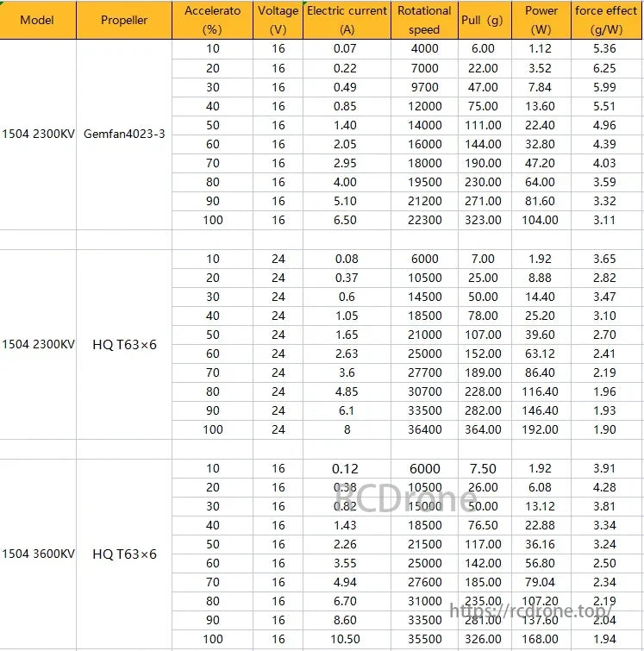Click the RCDrone watermark text
This screenshot has width=644, height=651.
[405, 499]
